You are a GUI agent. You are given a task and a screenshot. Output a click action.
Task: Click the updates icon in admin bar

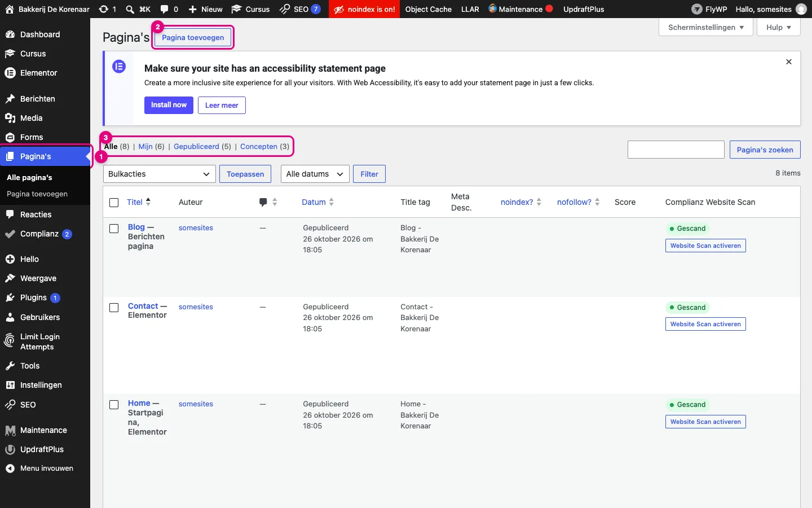click(x=103, y=9)
